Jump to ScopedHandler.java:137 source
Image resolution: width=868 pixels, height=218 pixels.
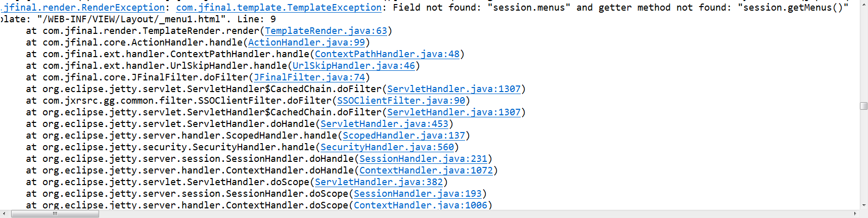404,136
